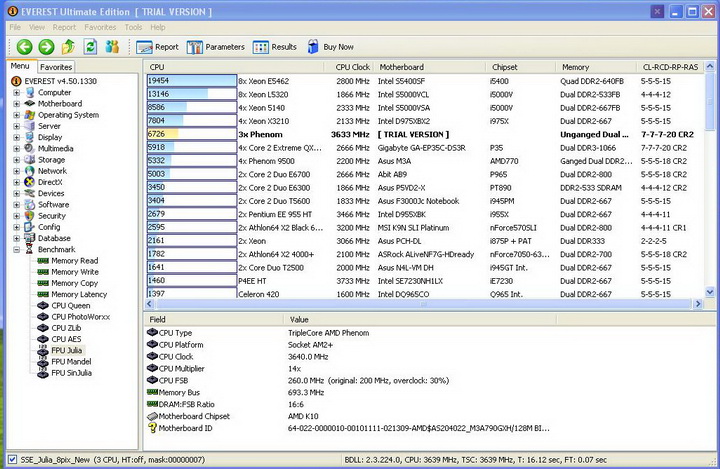Viewport: 720px width, 469px height.
Task: Click the Config tree icon
Action: point(29,227)
